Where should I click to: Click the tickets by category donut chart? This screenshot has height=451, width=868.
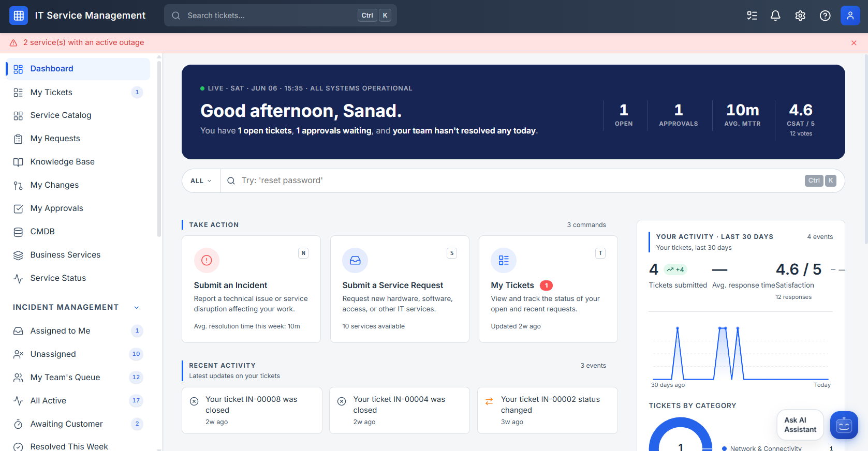tap(681, 434)
